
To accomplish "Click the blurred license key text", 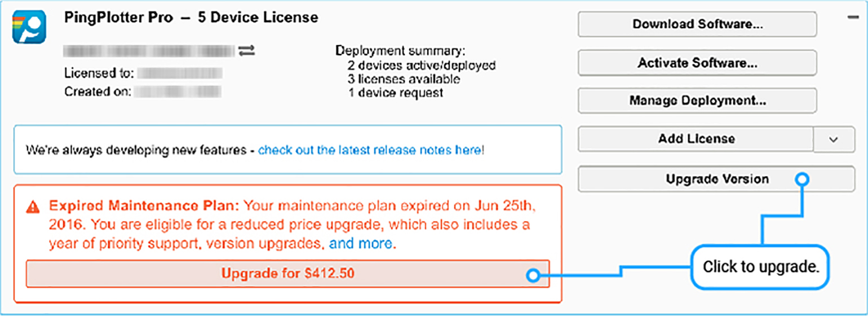I will (x=148, y=51).
